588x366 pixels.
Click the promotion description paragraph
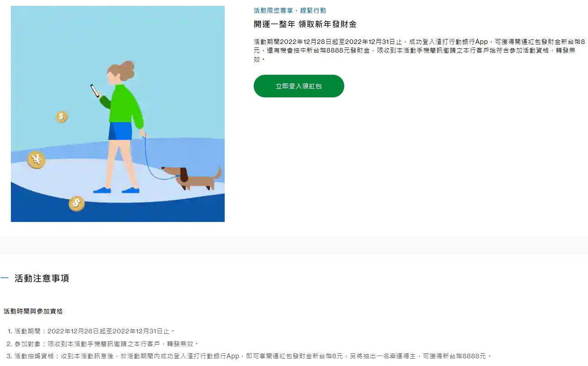(x=419, y=50)
